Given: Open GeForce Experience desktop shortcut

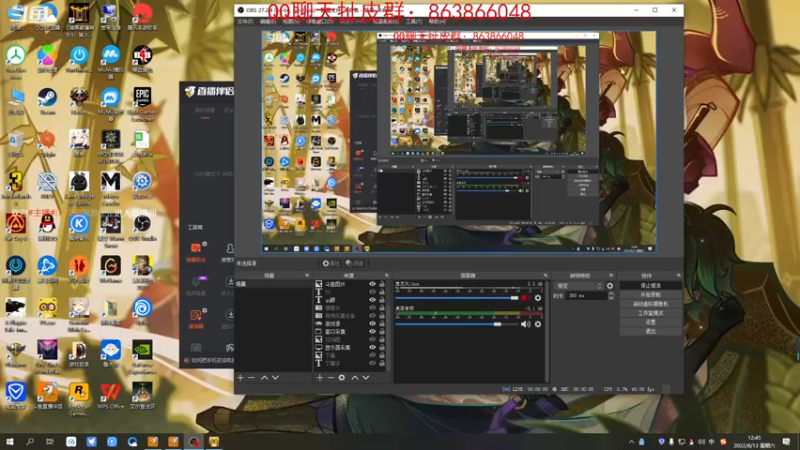Looking at the screenshot, I should pos(142,358).
